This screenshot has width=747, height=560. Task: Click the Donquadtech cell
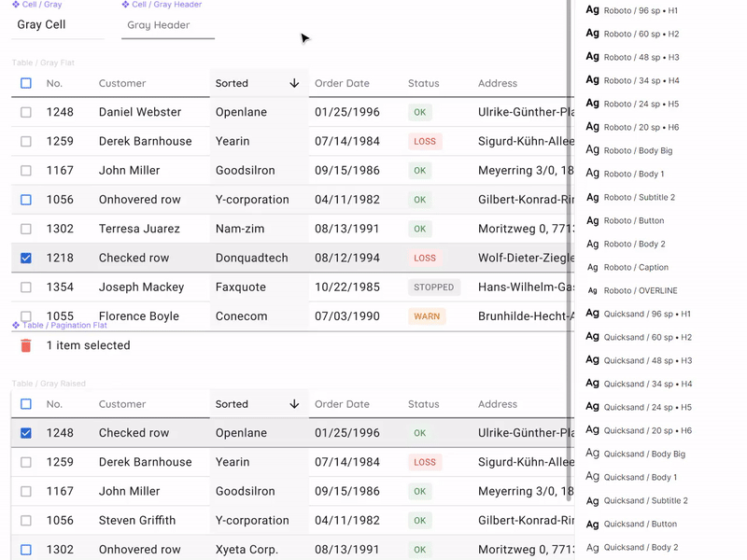[251, 259]
